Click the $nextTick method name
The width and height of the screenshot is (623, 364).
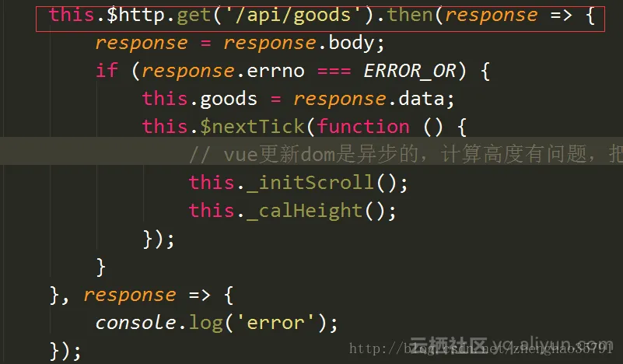(252, 126)
